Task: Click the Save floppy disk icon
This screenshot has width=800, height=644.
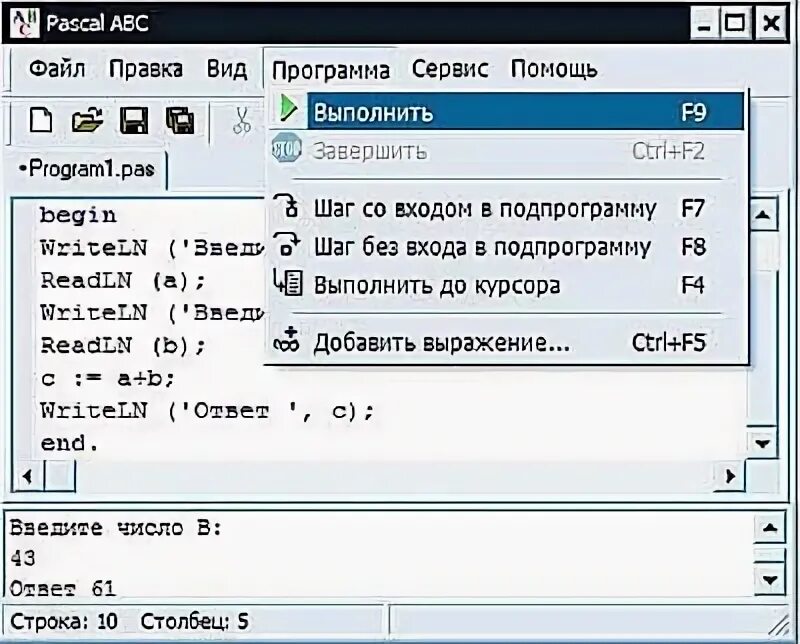Action: point(134,121)
